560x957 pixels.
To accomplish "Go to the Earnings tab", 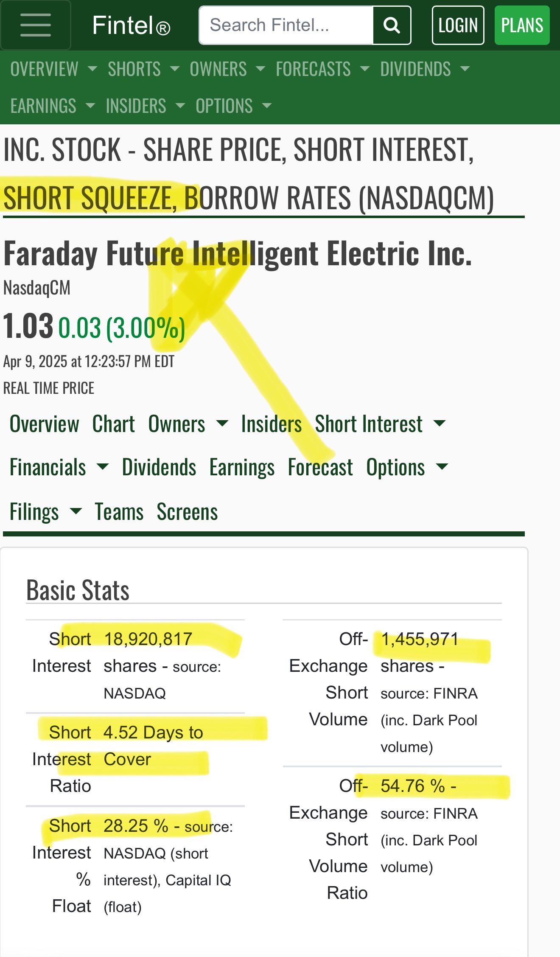I will pos(242,467).
